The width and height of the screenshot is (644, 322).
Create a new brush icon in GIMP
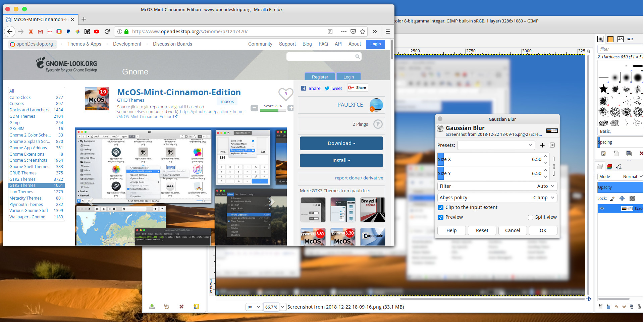tap(616, 154)
